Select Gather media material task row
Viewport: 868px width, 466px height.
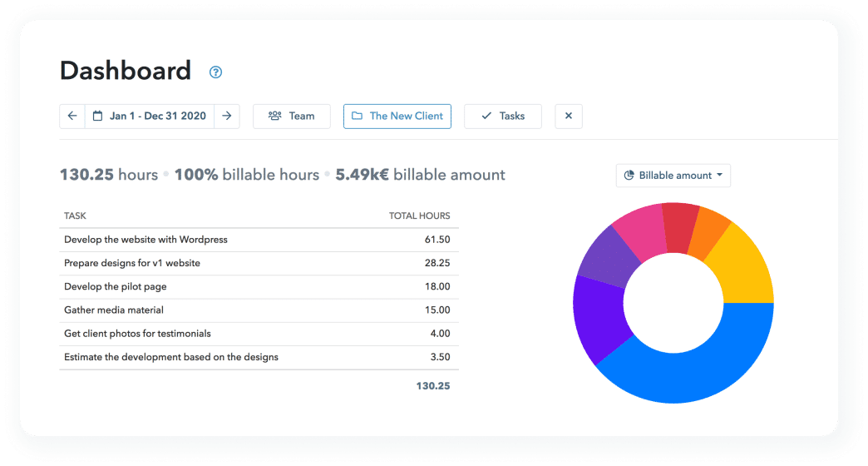[x=114, y=310]
